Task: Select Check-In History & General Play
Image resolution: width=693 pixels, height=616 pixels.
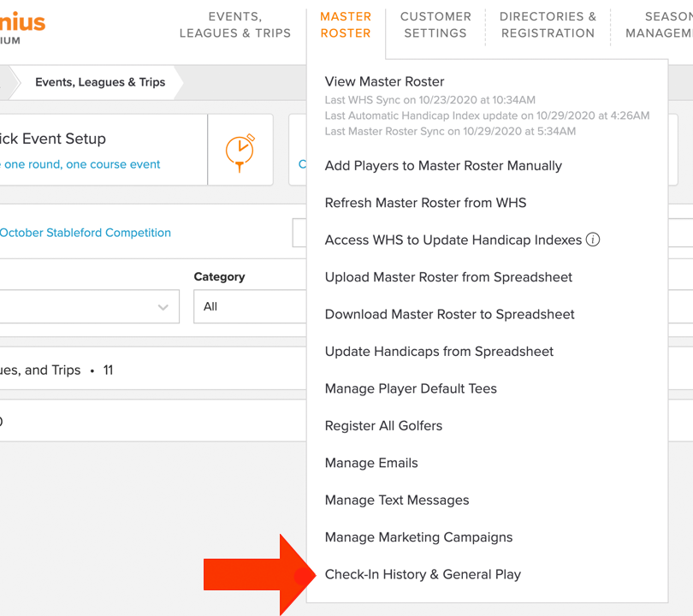Action: [423, 574]
